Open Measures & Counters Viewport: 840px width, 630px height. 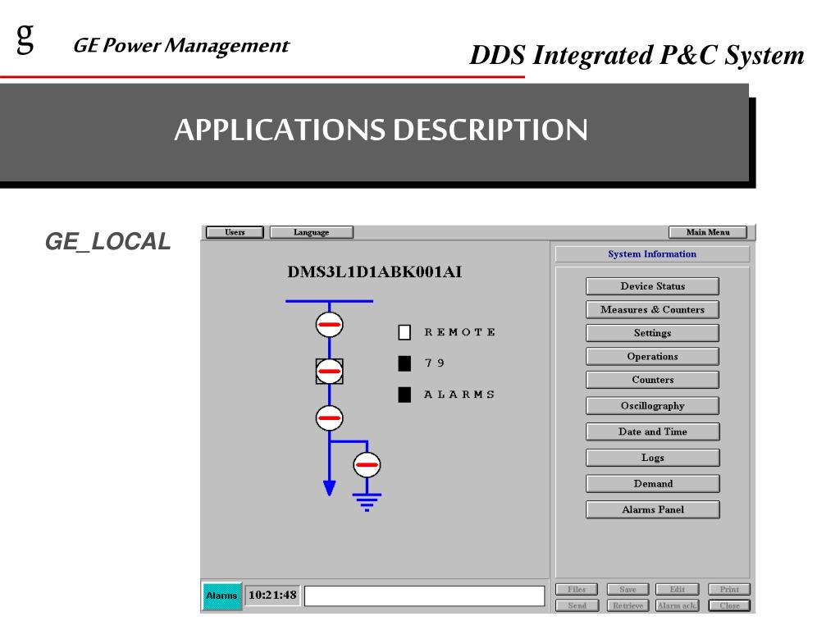coord(652,309)
